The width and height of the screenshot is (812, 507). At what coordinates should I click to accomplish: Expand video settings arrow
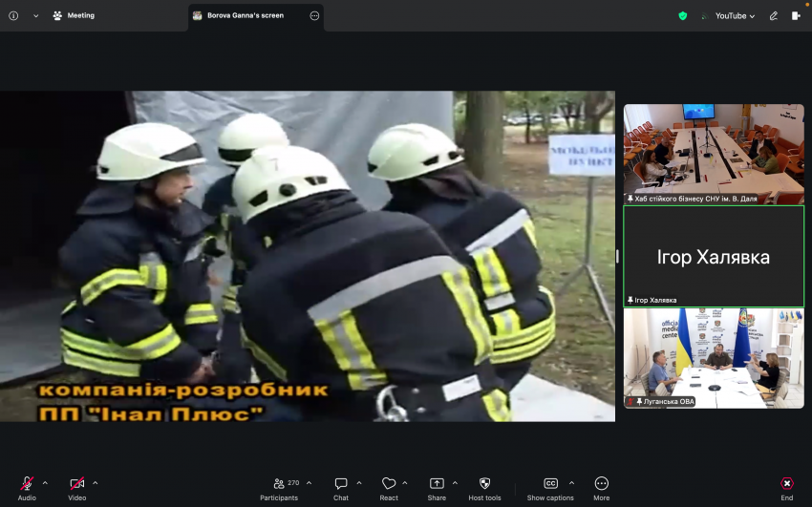[96, 483]
